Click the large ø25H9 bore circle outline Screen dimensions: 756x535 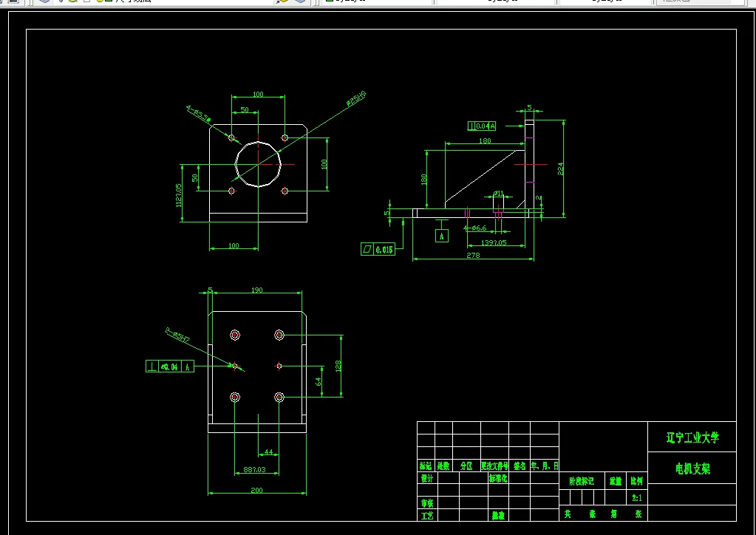click(x=258, y=164)
